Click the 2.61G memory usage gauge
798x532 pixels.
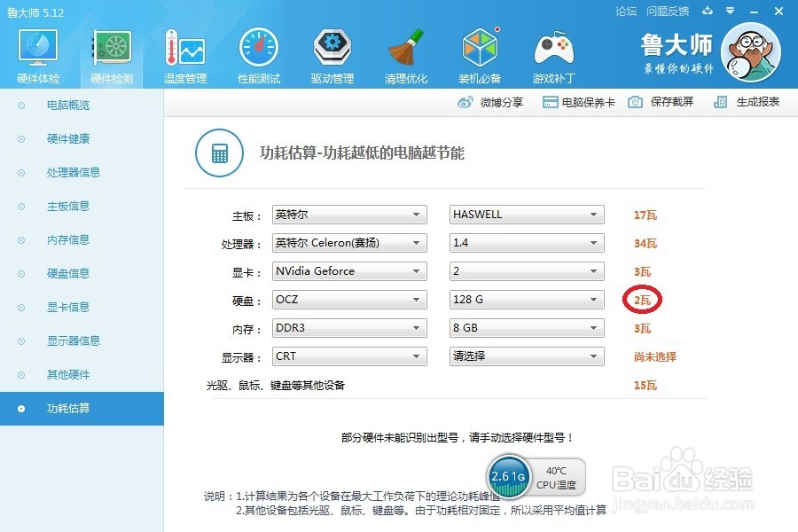[508, 476]
